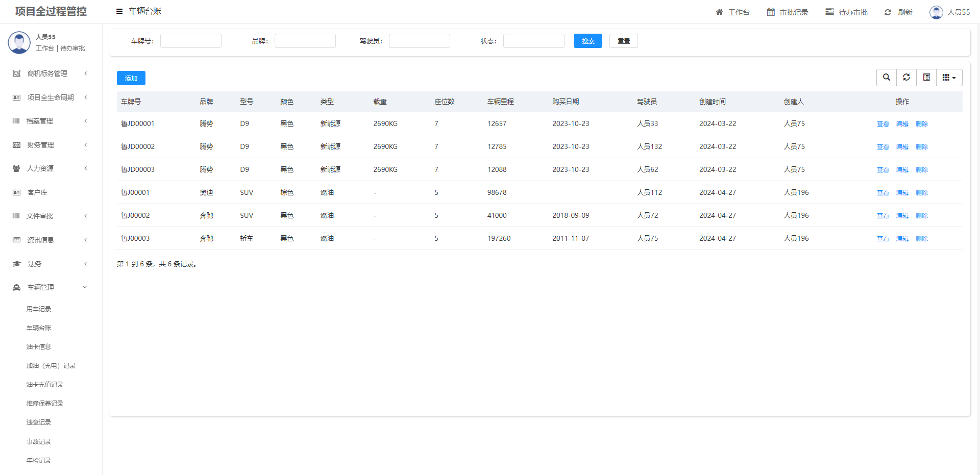
Task: Click the 搜索 search button
Action: pos(587,41)
